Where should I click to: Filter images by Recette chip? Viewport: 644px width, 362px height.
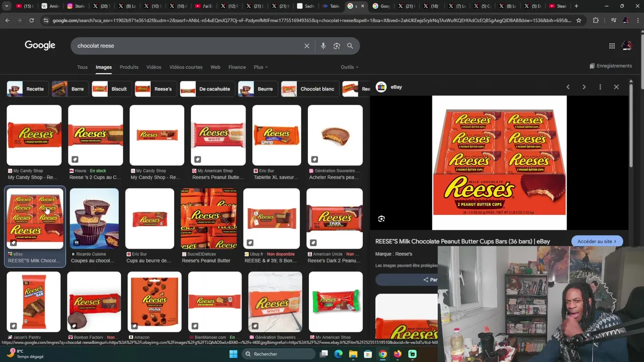(27, 89)
